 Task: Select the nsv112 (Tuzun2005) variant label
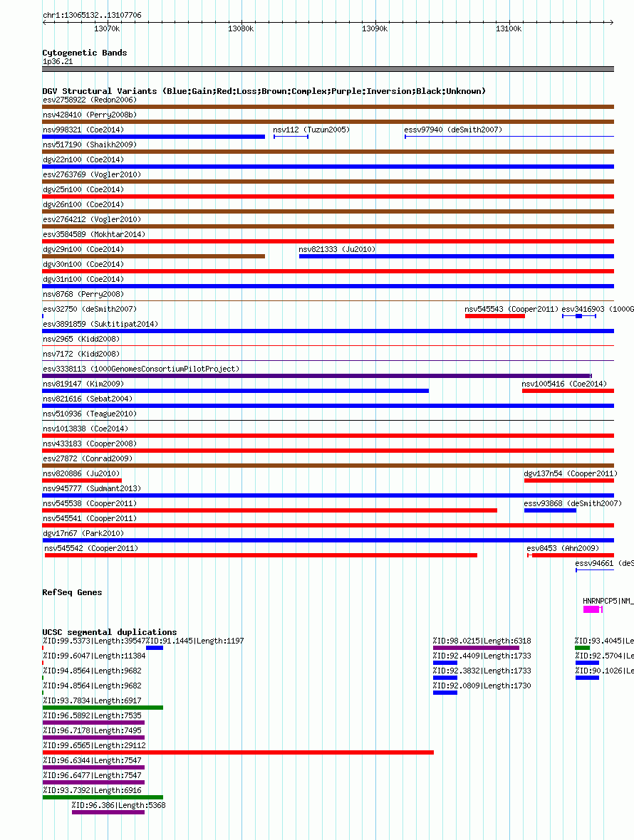coord(311,130)
